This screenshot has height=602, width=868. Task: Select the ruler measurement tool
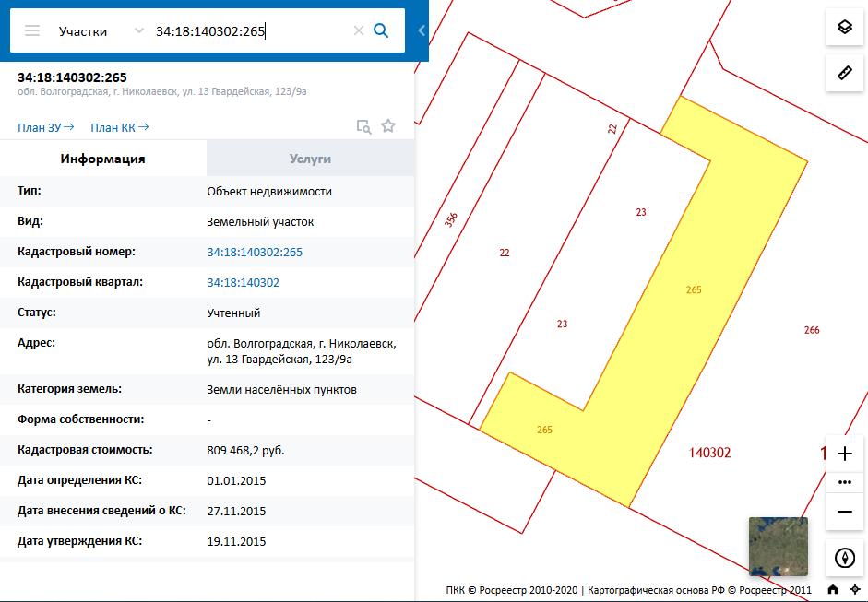[x=844, y=72]
